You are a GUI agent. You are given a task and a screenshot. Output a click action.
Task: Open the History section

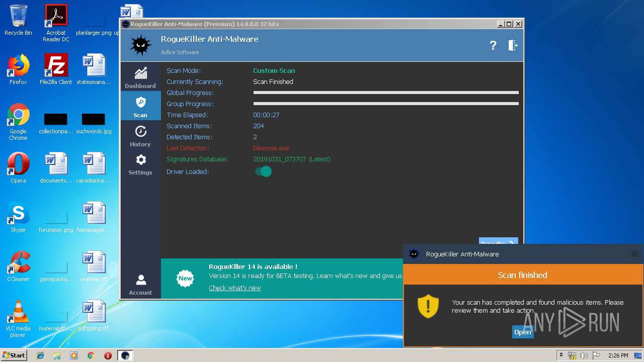tap(140, 135)
